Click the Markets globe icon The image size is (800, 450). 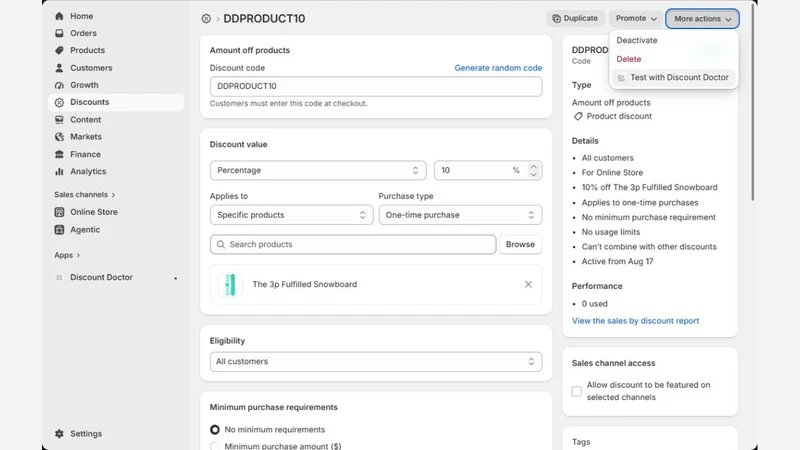click(59, 137)
